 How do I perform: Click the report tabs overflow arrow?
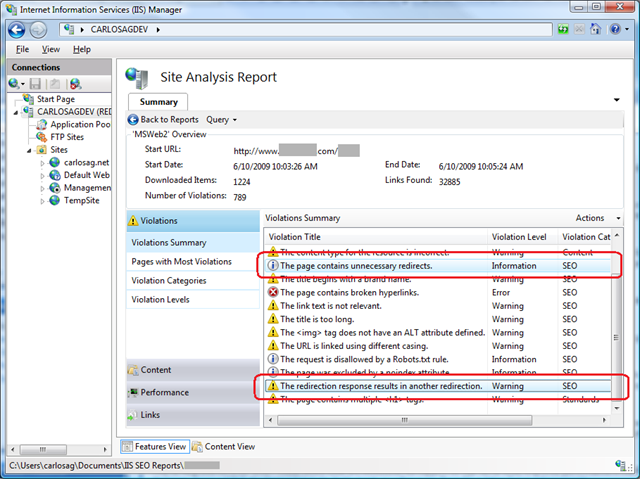[617, 100]
